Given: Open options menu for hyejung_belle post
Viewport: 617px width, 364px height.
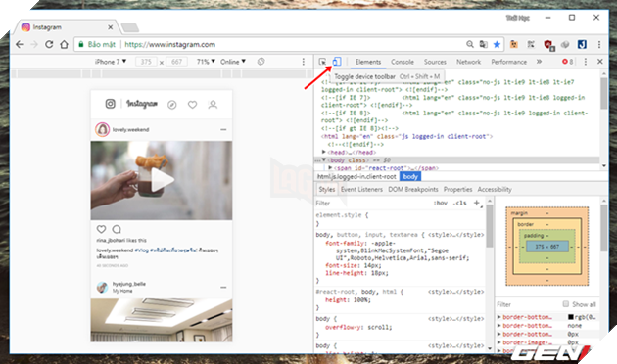Looking at the screenshot, I should (x=223, y=288).
